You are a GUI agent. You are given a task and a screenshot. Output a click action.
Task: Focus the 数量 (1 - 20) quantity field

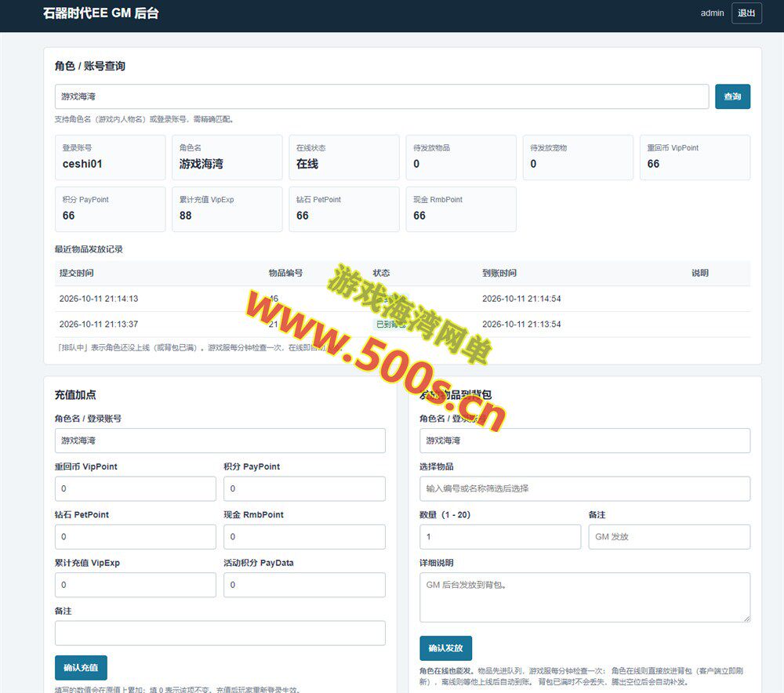[x=500, y=536]
